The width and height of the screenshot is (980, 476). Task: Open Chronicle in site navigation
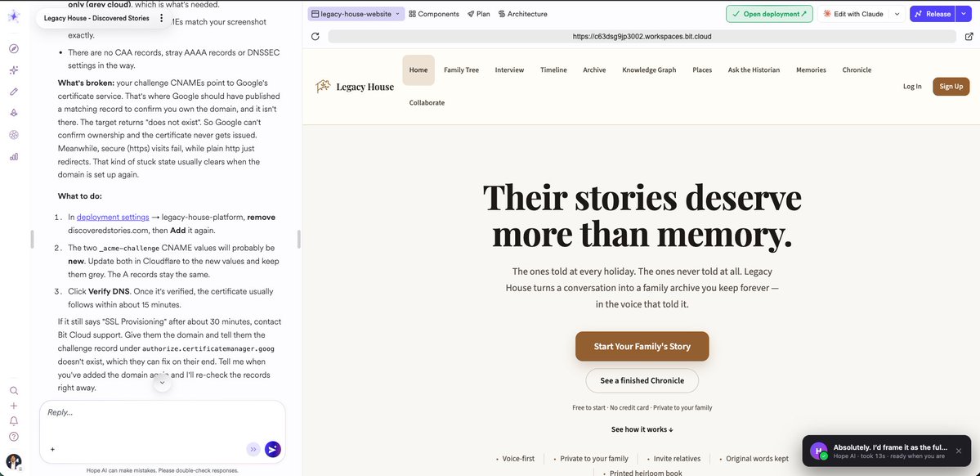[857, 70]
